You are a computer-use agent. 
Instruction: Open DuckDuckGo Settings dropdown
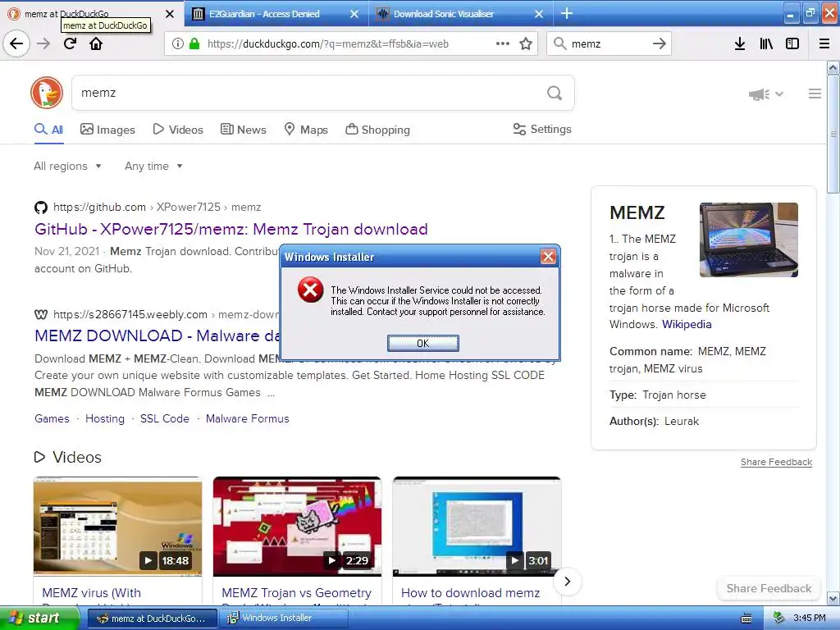(x=542, y=129)
